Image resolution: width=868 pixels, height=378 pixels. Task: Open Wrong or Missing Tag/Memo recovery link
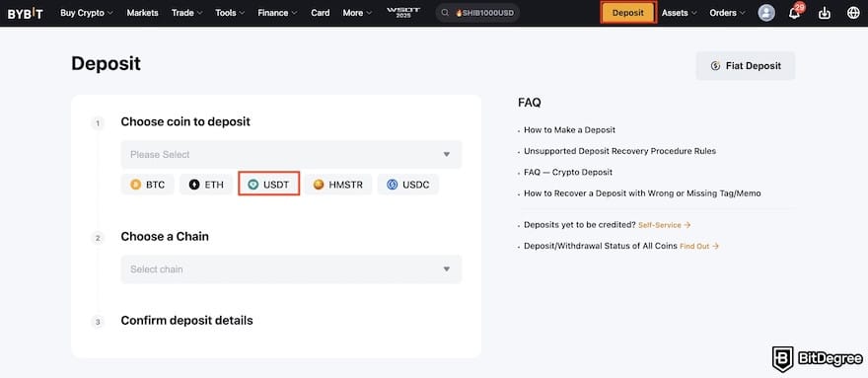point(642,193)
